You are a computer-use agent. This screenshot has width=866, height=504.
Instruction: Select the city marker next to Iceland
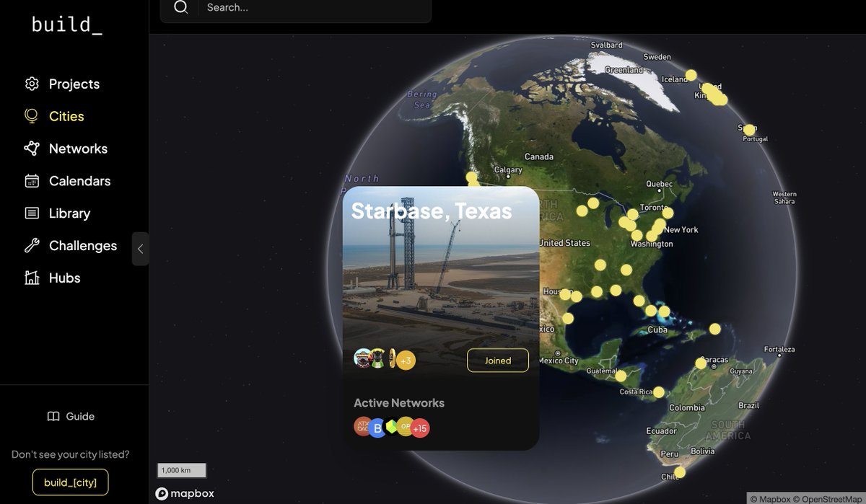[691, 75]
